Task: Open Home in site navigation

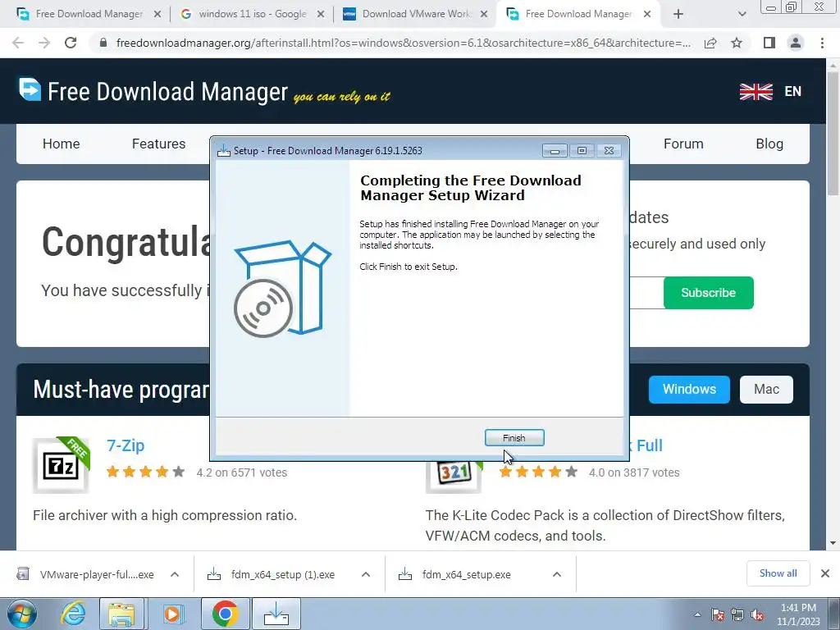Action: pyautogui.click(x=61, y=144)
